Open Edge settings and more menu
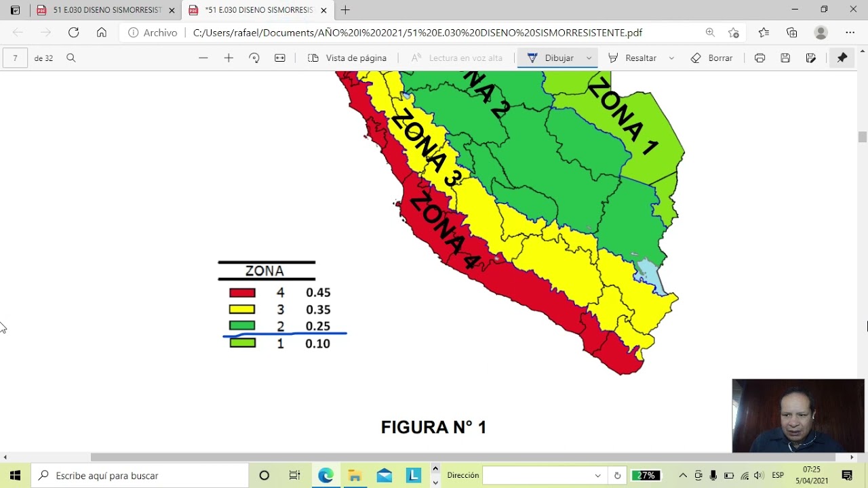Viewport: 868px width, 488px height. pos(850,33)
